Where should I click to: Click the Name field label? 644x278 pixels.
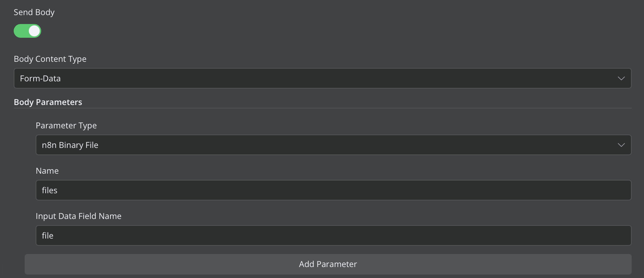(47, 171)
